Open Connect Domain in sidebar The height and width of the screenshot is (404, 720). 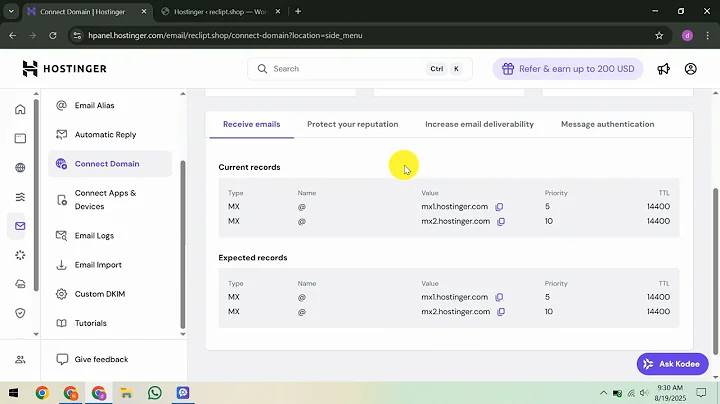(110, 164)
